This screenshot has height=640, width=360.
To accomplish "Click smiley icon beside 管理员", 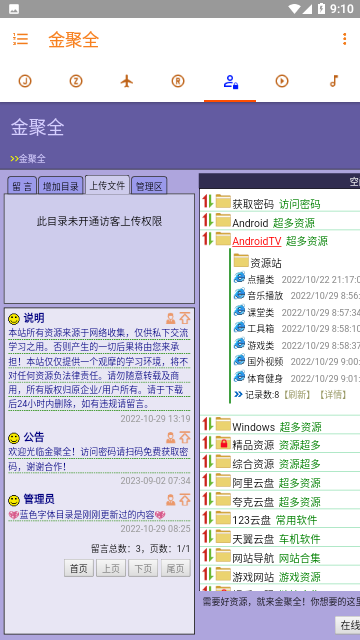I will pos(14,500).
